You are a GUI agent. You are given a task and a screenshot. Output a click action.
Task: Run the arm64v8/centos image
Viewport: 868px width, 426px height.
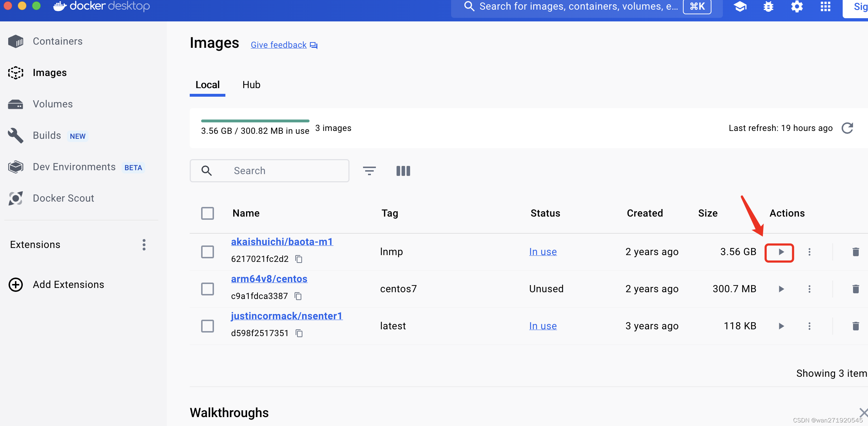click(781, 289)
